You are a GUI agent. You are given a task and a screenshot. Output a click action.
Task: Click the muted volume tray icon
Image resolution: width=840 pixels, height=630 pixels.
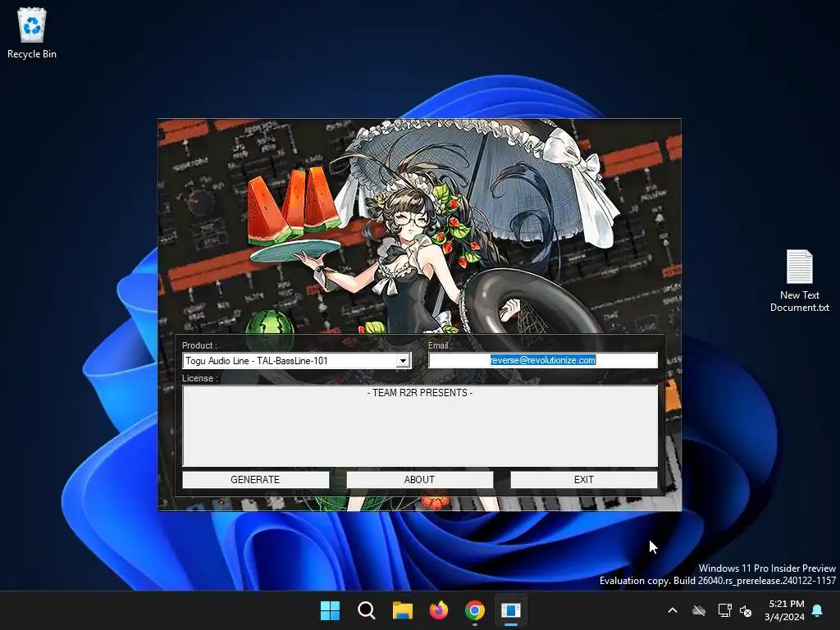click(746, 610)
